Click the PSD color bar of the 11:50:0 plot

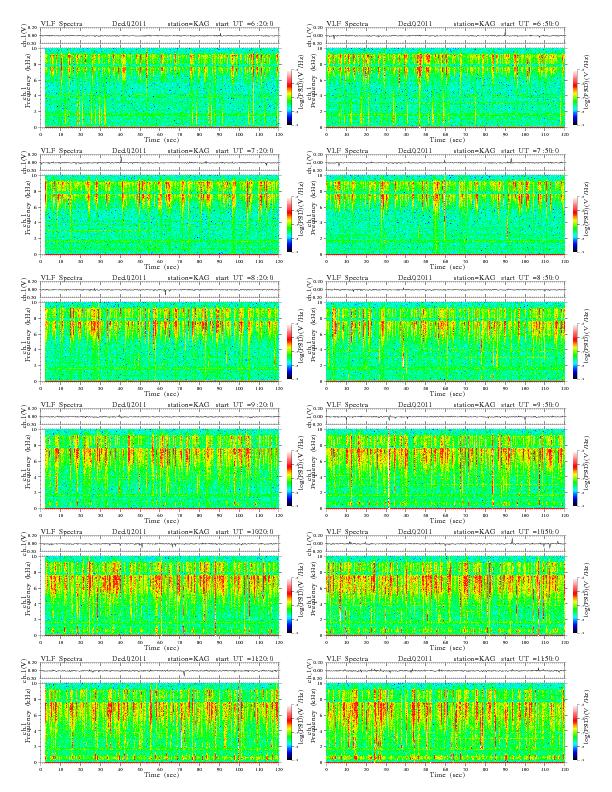[575, 732]
